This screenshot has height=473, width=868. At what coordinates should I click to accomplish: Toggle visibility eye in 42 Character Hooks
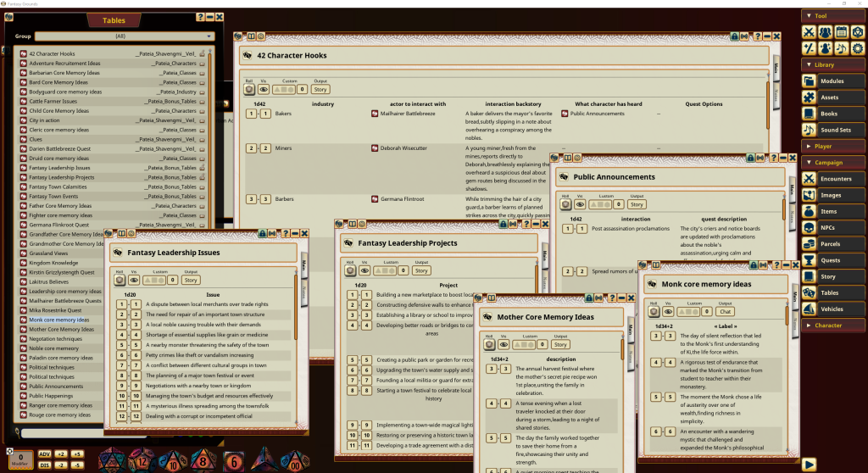264,89
